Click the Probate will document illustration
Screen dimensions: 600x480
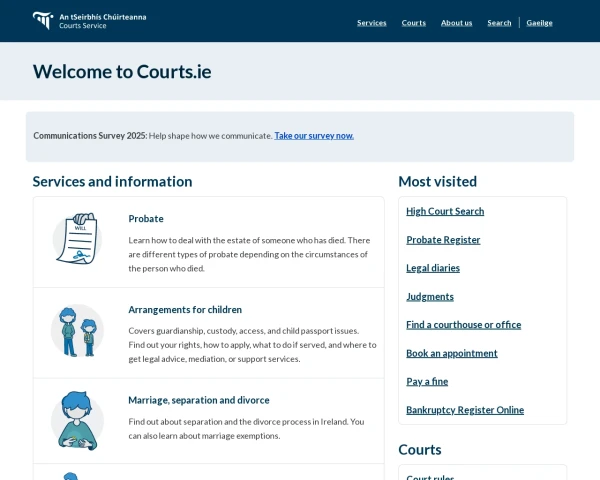(x=77, y=238)
